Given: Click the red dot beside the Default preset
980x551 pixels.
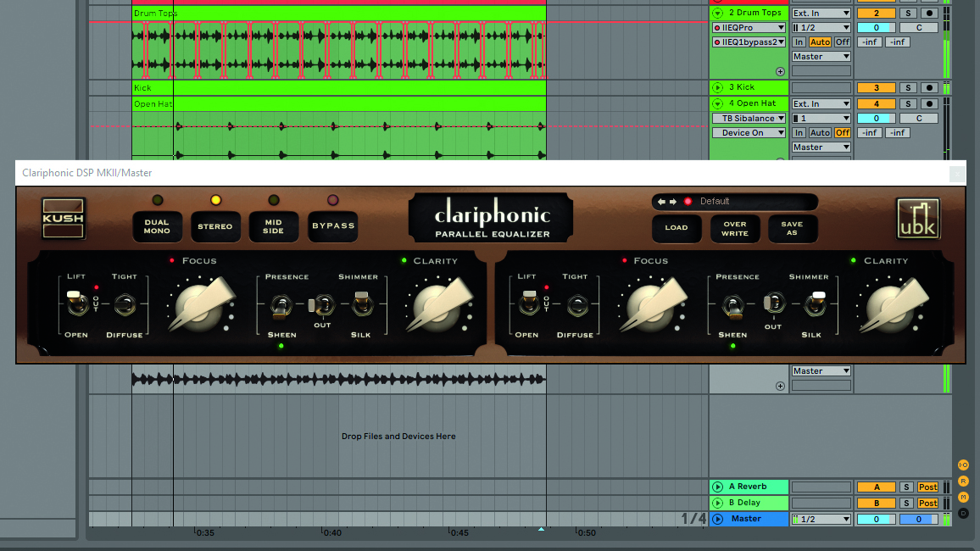Looking at the screenshot, I should pos(688,201).
